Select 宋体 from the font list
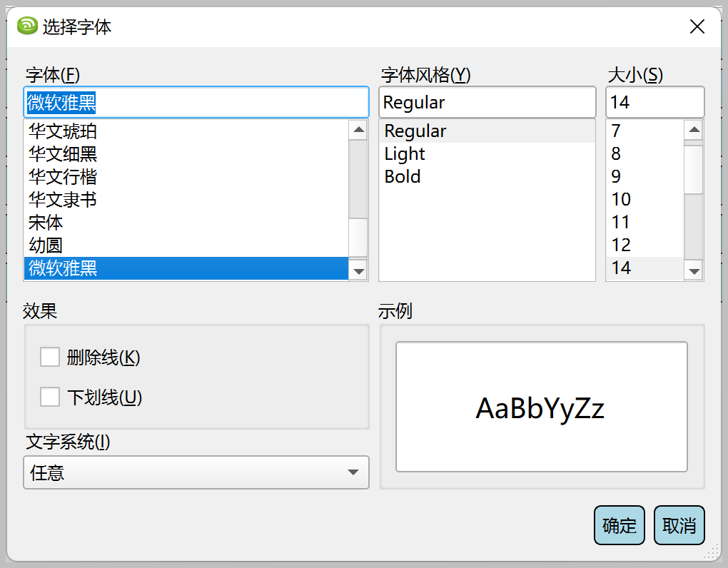 tap(46, 223)
